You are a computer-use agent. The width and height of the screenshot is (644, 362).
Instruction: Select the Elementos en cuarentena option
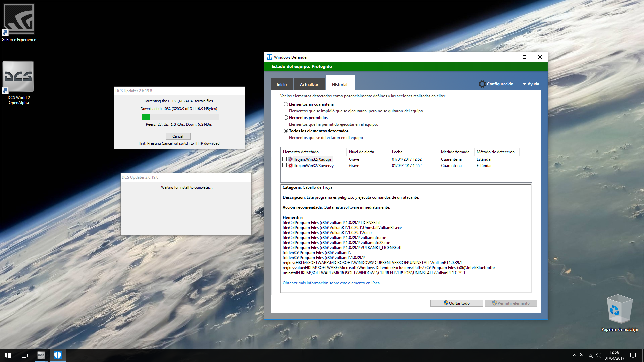point(286,104)
